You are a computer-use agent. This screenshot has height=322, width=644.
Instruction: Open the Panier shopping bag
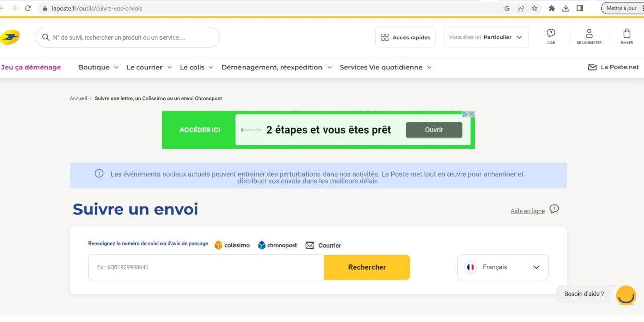click(x=627, y=33)
